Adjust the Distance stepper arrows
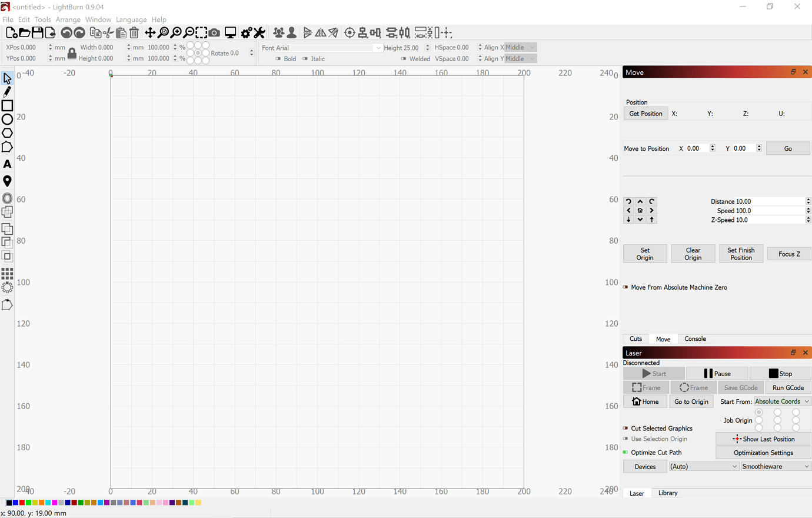 pyautogui.click(x=808, y=201)
